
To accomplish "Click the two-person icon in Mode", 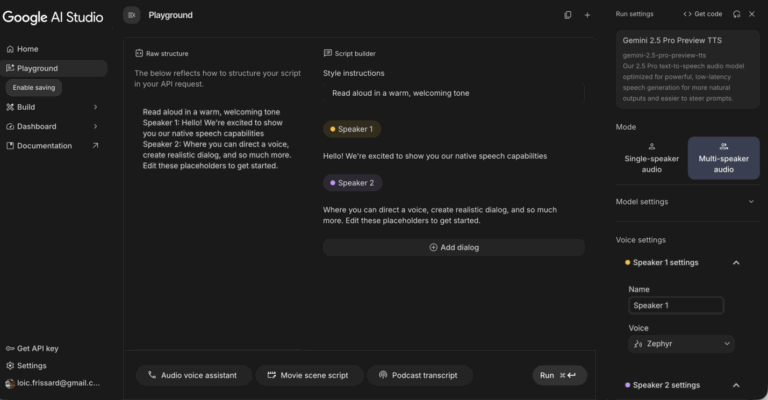I will click(723, 146).
